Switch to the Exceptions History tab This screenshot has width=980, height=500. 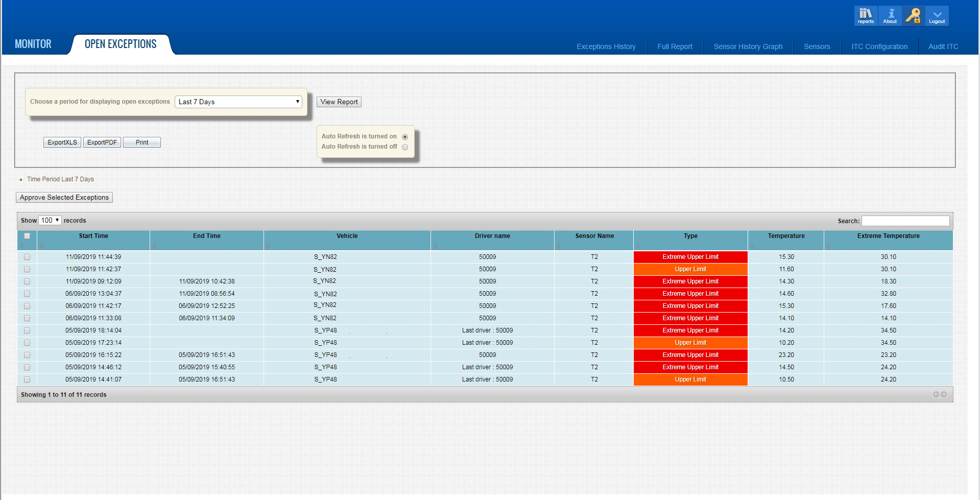point(606,46)
